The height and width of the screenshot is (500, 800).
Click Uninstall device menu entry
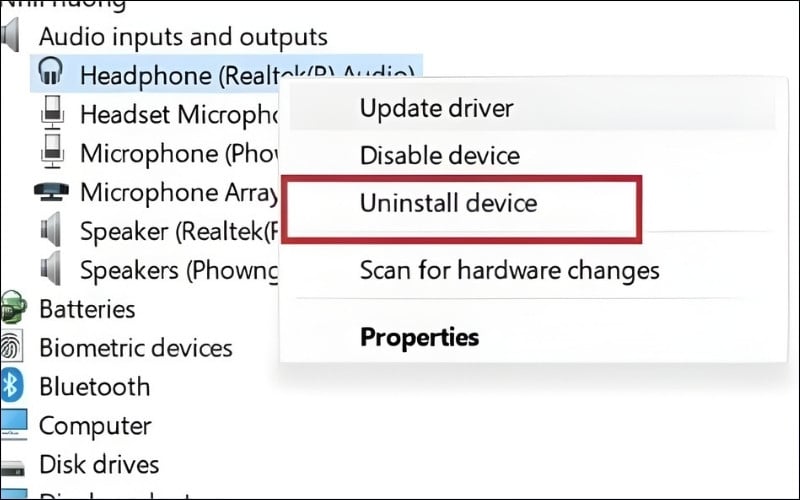click(448, 204)
